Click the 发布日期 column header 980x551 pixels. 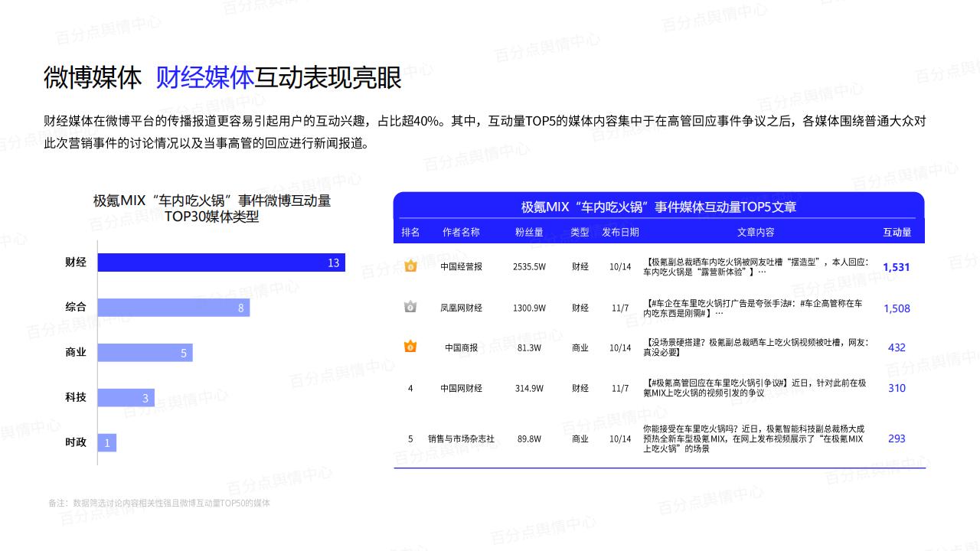620,232
